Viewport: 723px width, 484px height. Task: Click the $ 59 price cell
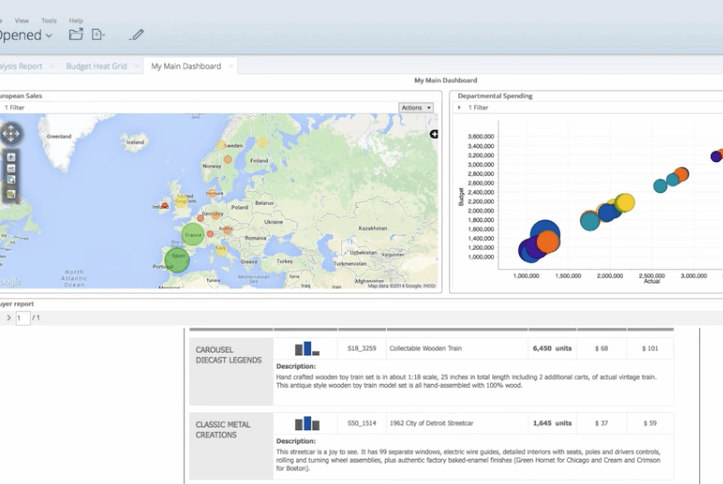pos(650,423)
